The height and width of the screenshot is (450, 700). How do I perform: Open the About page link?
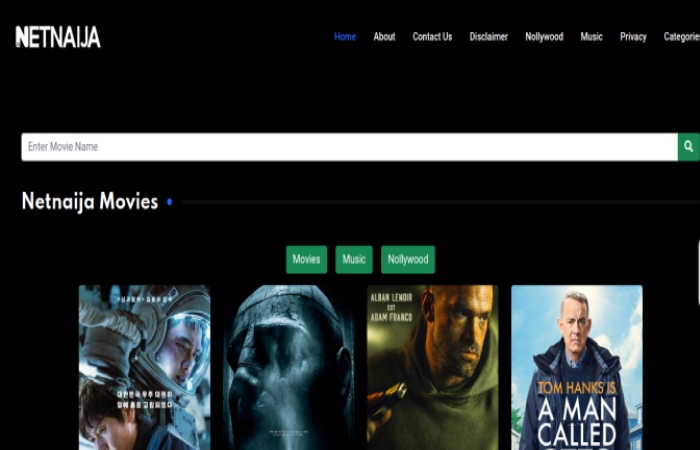coord(384,37)
